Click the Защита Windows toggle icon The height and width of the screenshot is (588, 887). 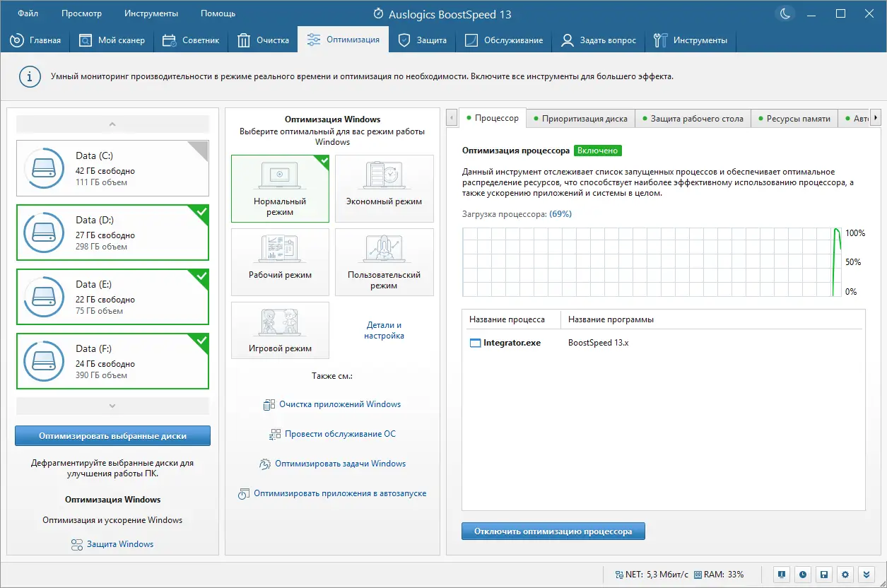click(77, 544)
